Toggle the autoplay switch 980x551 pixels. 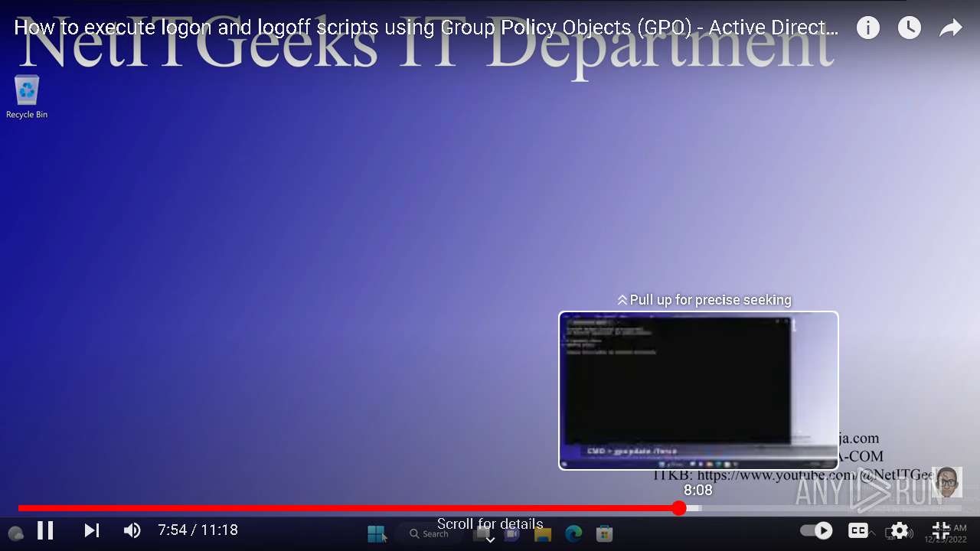(x=816, y=530)
